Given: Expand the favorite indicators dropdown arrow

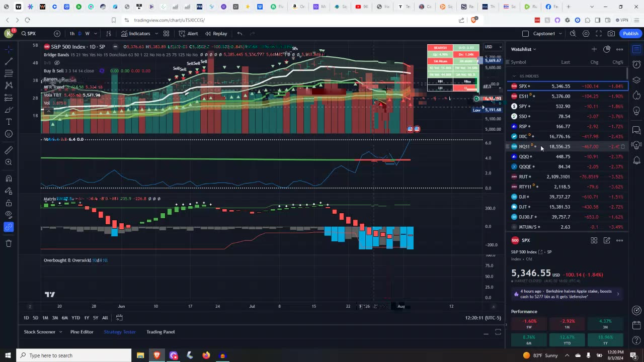Looking at the screenshot, I should tap(155, 34).
